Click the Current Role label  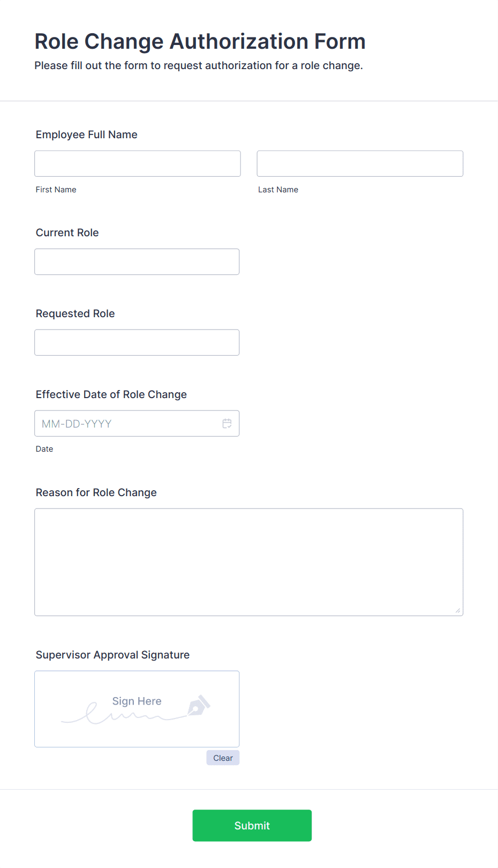67,233
